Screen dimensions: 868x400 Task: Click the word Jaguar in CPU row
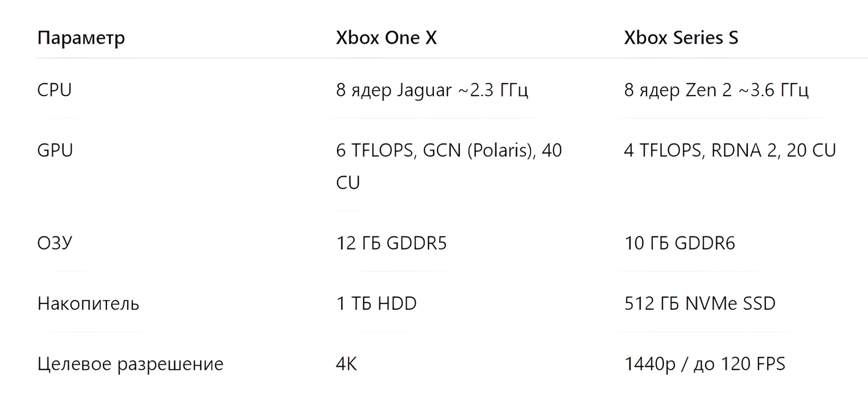tap(424, 90)
